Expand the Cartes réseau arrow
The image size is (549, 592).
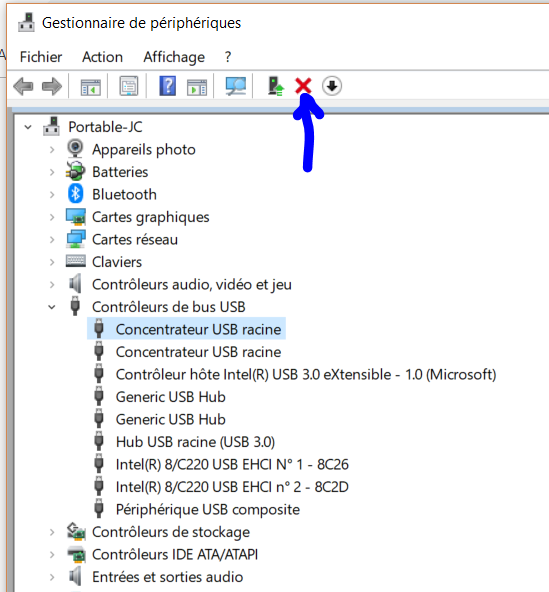(52, 239)
